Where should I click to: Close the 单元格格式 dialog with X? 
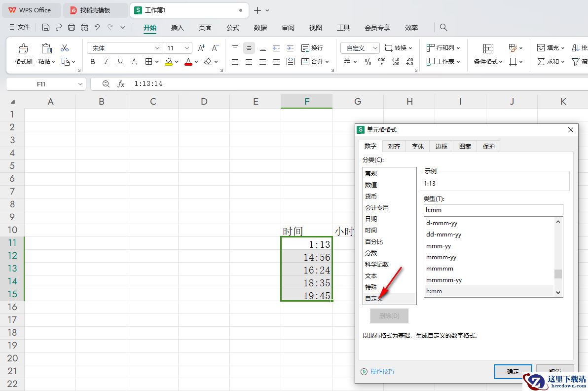coord(570,130)
